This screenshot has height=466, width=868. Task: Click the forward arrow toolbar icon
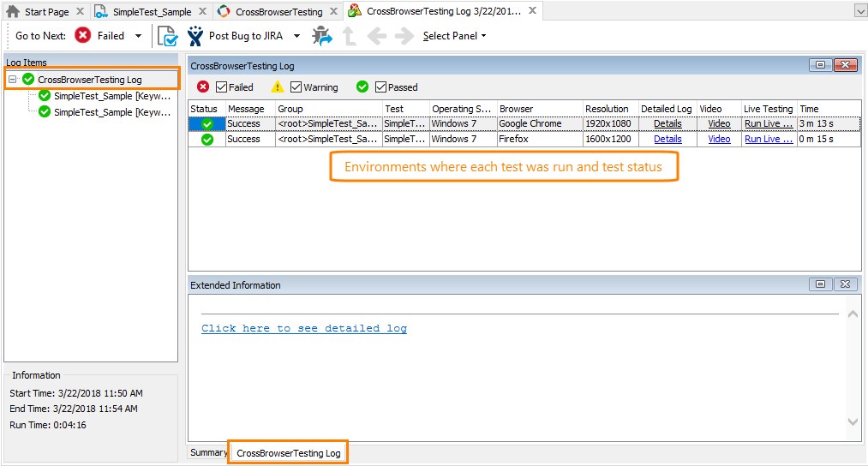click(404, 36)
